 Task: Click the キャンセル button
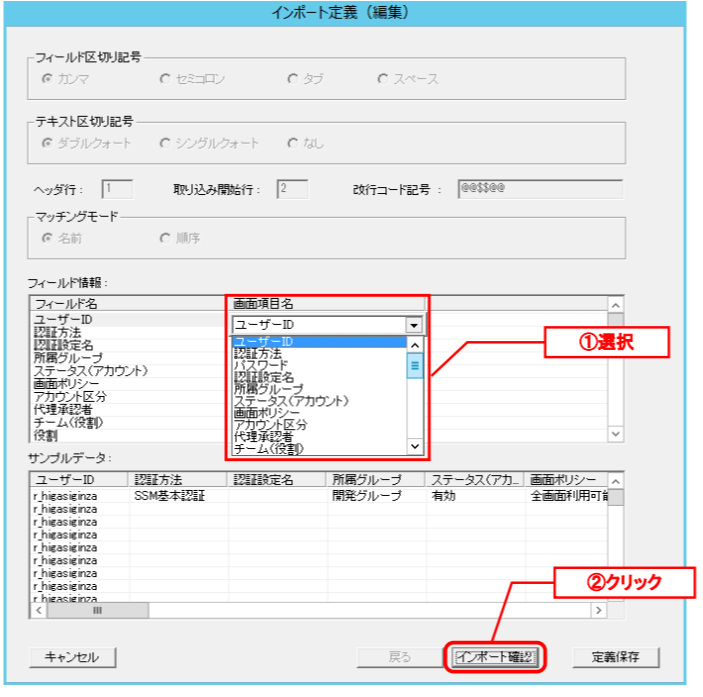coord(73,658)
